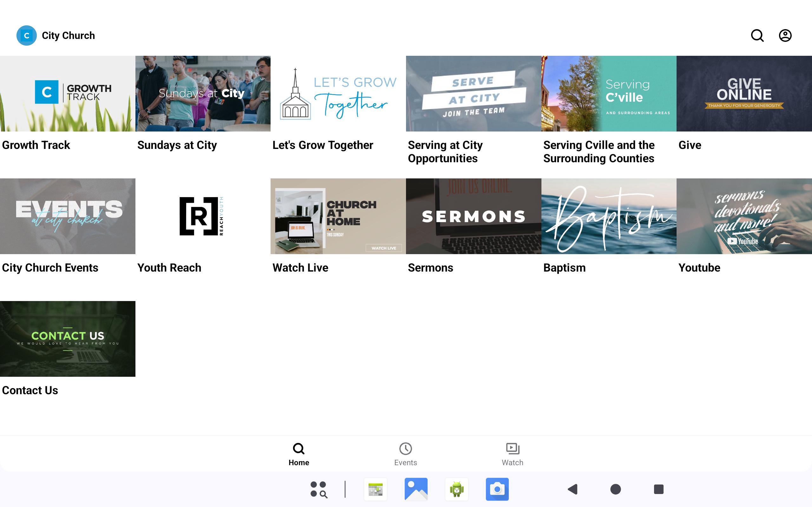Click the Contact Us title link

(x=30, y=390)
